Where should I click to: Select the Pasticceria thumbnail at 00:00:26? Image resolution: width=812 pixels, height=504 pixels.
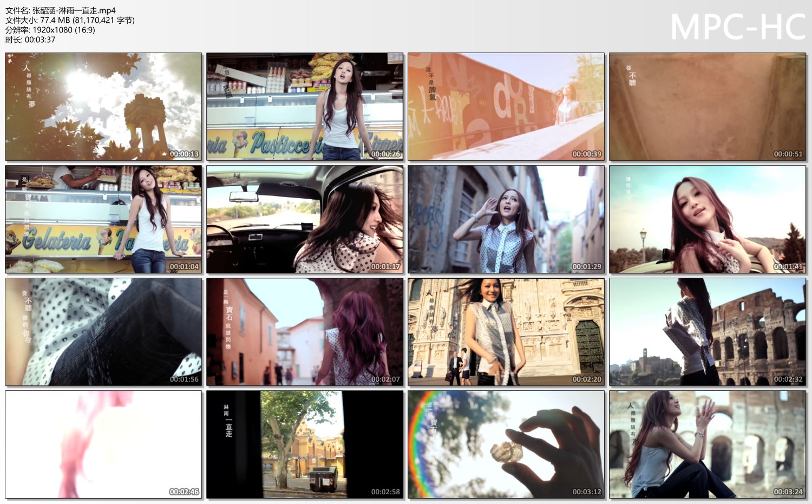305,107
